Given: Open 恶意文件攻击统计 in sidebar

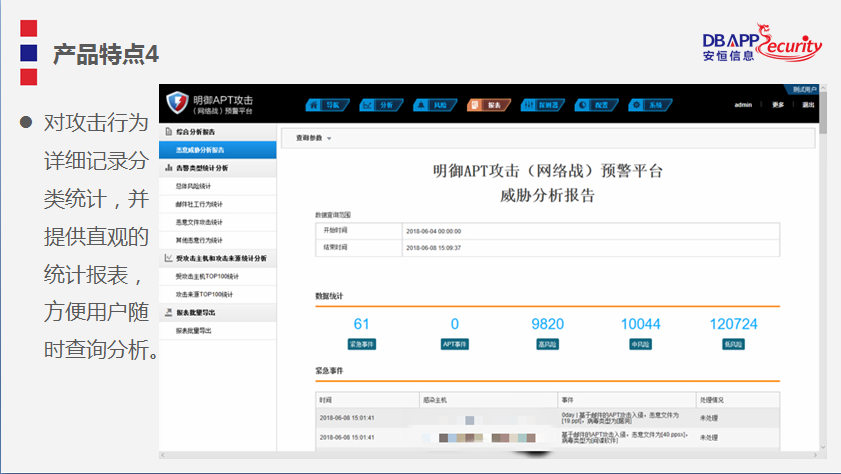Looking at the screenshot, I should click(218, 223).
